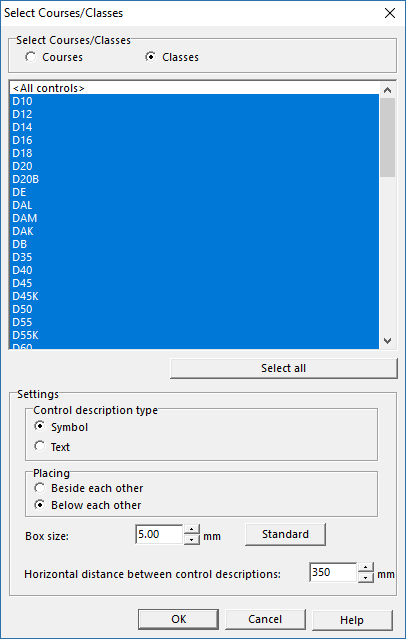Click the list's scroll up arrow
Viewport: 406px width, 639px height.
[388, 90]
